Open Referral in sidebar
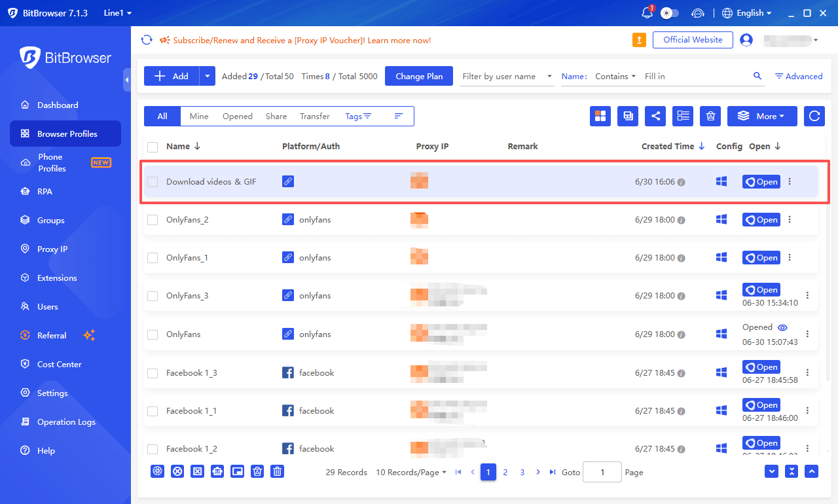This screenshot has width=838, height=504. pos(52,335)
